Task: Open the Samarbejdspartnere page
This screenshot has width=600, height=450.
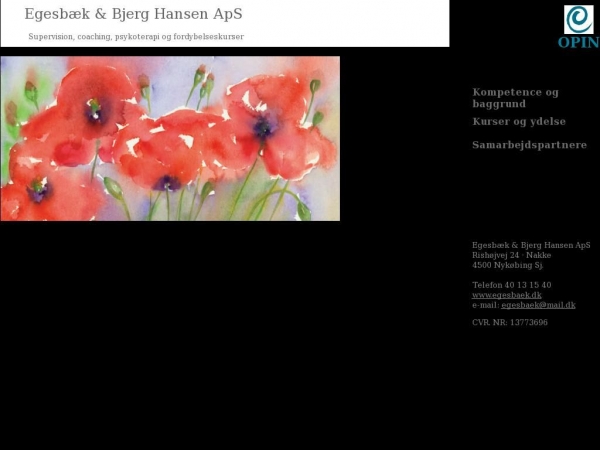Action: [x=530, y=145]
